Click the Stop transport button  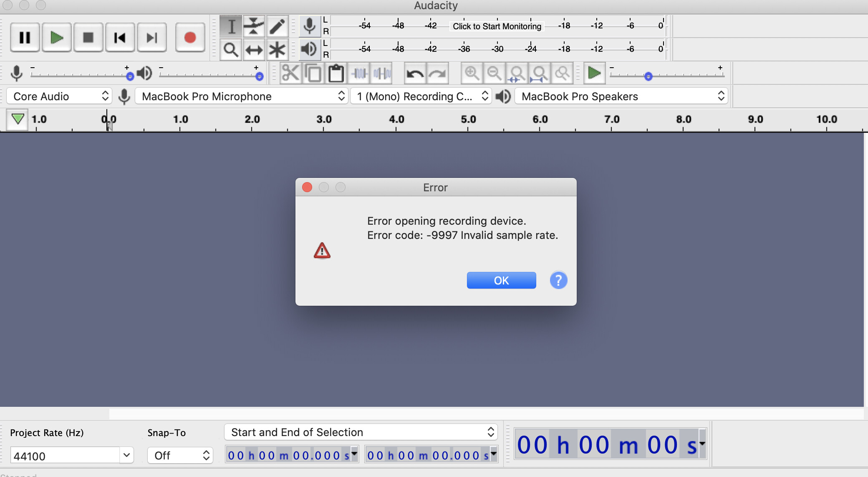[88, 38]
